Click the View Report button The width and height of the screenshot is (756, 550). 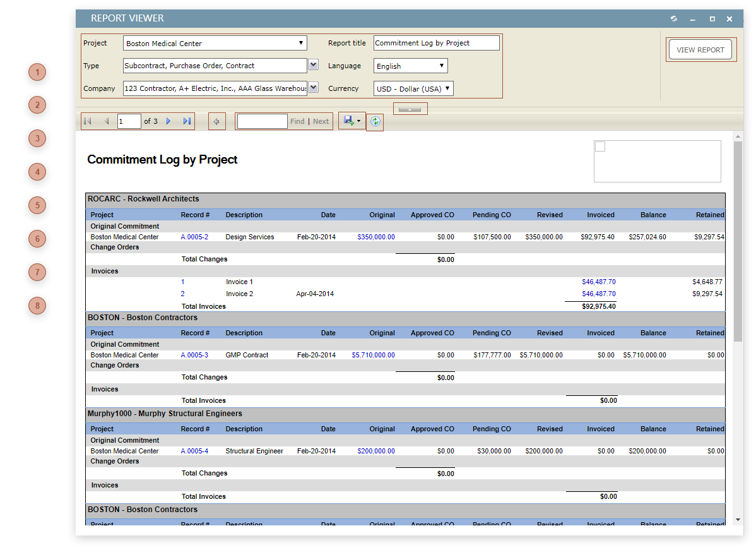pos(700,50)
